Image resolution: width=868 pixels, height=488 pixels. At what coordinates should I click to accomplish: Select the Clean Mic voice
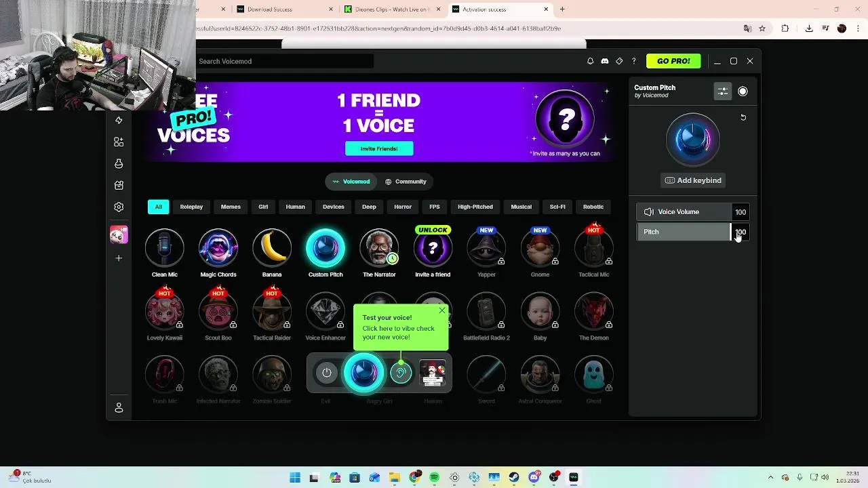click(164, 248)
